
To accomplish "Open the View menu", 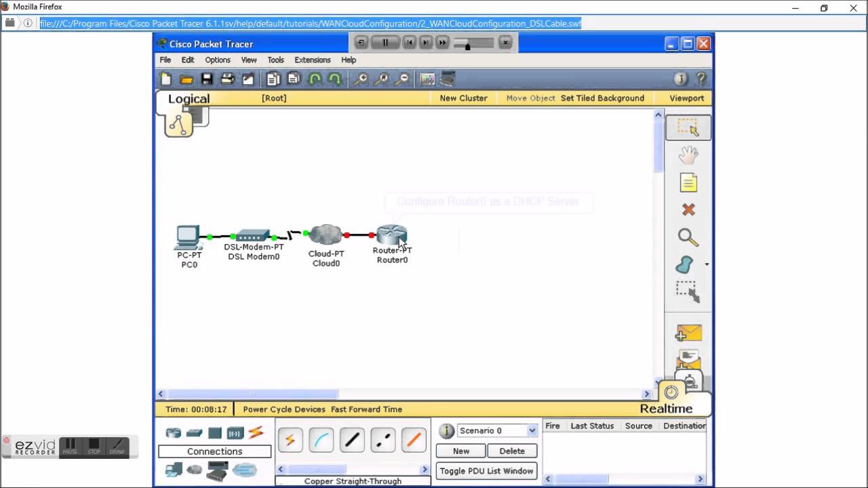I will coord(249,60).
